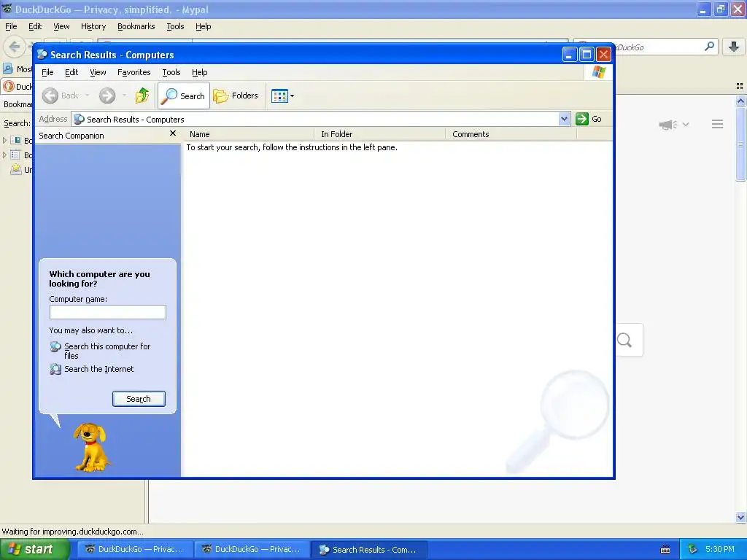The image size is (747, 560).
Task: Go up one folder level
Action: (142, 96)
